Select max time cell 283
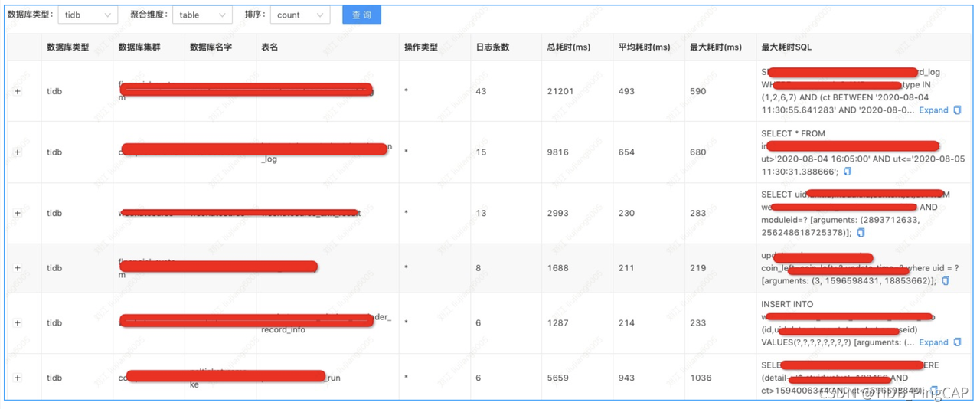Image resolution: width=980 pixels, height=409 pixels. [x=698, y=214]
